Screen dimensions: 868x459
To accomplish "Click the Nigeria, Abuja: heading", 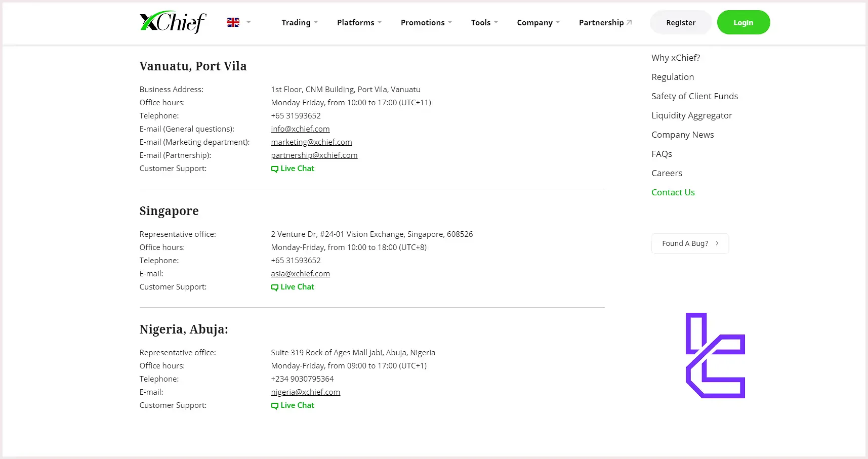I will click(x=184, y=329).
